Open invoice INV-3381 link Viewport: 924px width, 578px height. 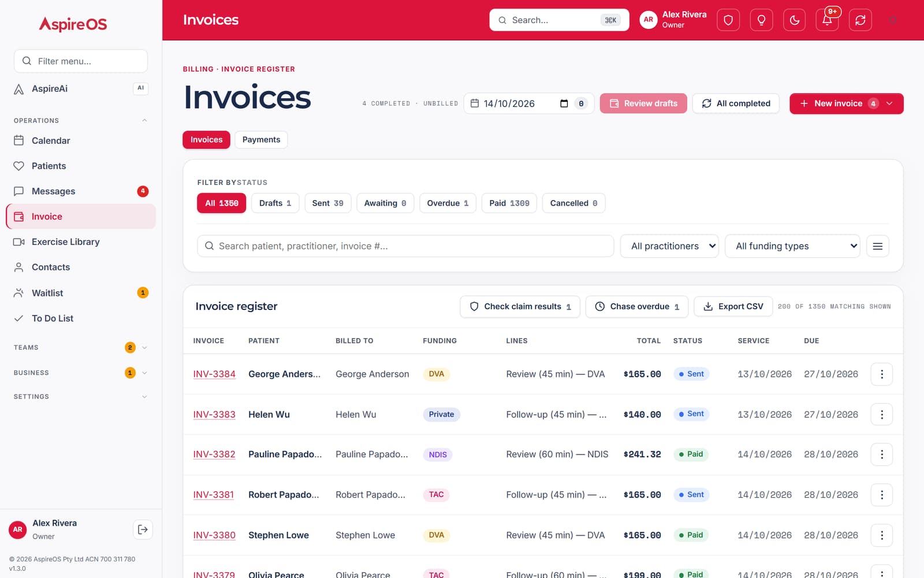214,495
